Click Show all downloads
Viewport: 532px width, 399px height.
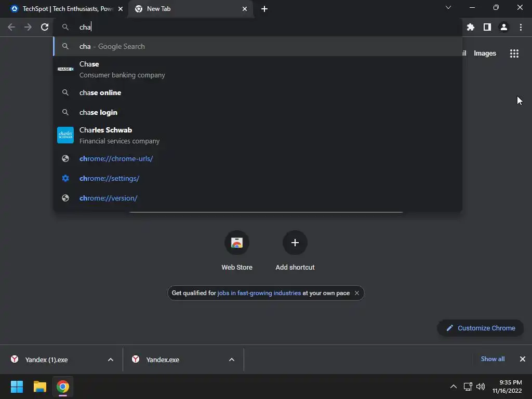click(x=493, y=359)
